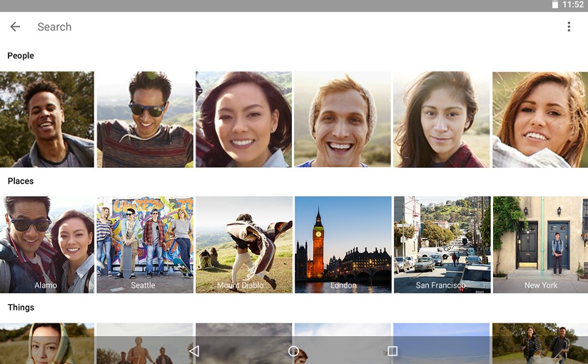Tap the battery icon in status bar
588x364 pixels.
click(555, 5)
